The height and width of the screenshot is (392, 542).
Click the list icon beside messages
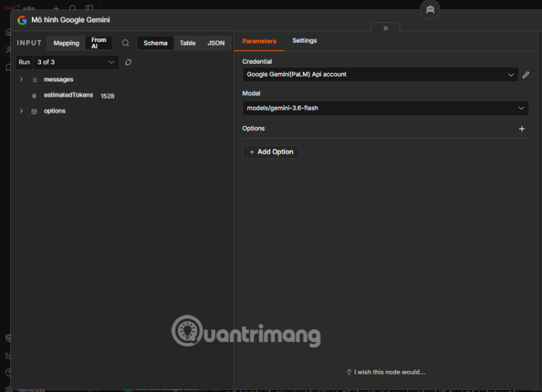[35, 80]
